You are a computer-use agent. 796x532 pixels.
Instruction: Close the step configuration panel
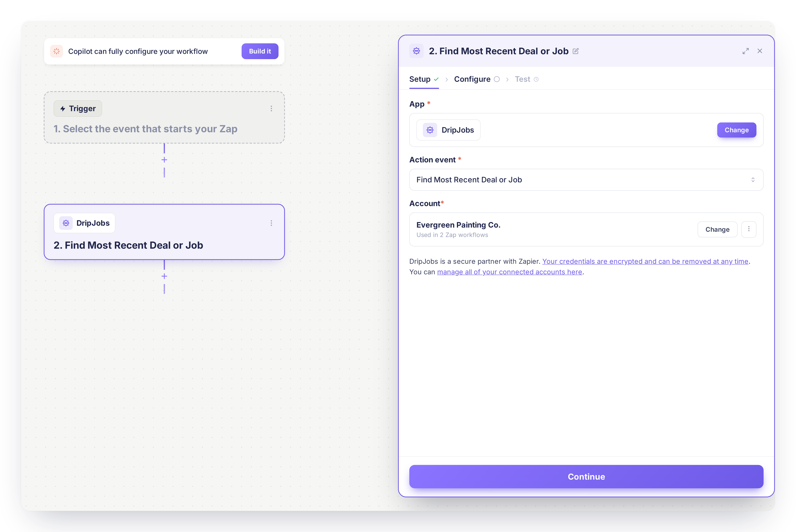[x=760, y=51]
